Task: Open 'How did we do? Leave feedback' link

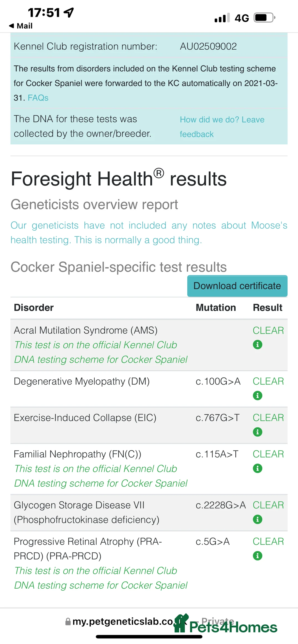Action: (x=222, y=127)
